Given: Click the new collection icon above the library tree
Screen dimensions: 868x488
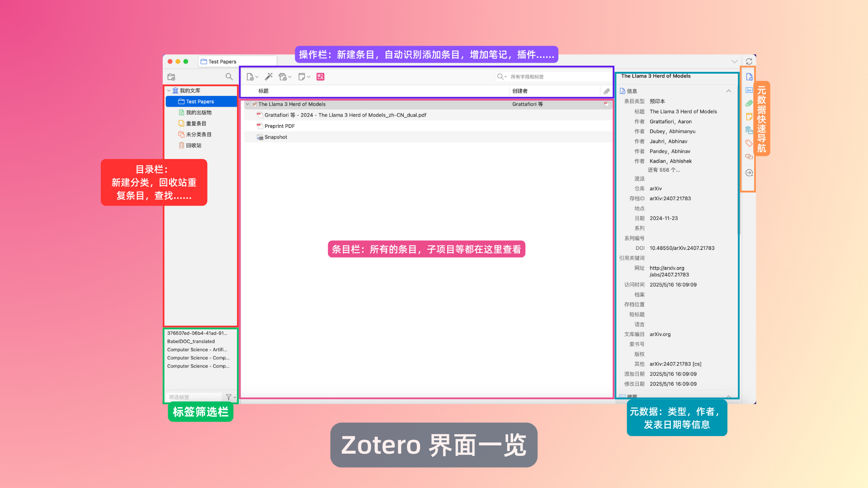Looking at the screenshot, I should [x=171, y=77].
